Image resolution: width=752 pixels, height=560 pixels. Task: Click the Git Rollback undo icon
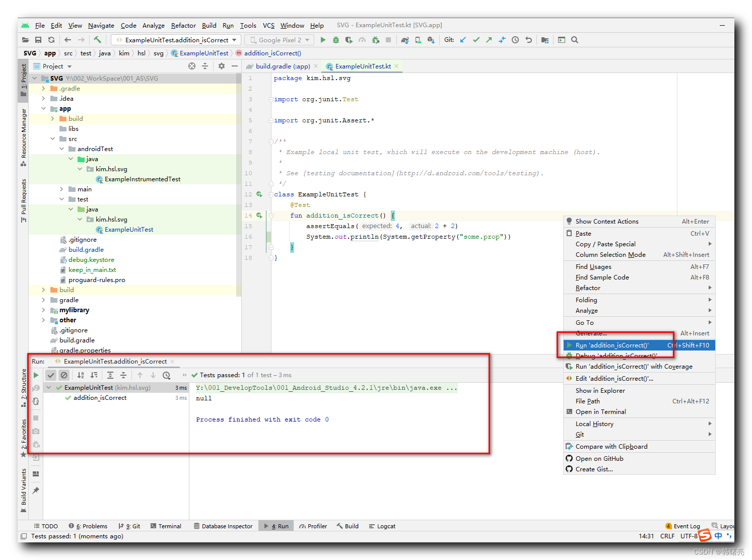click(x=528, y=40)
